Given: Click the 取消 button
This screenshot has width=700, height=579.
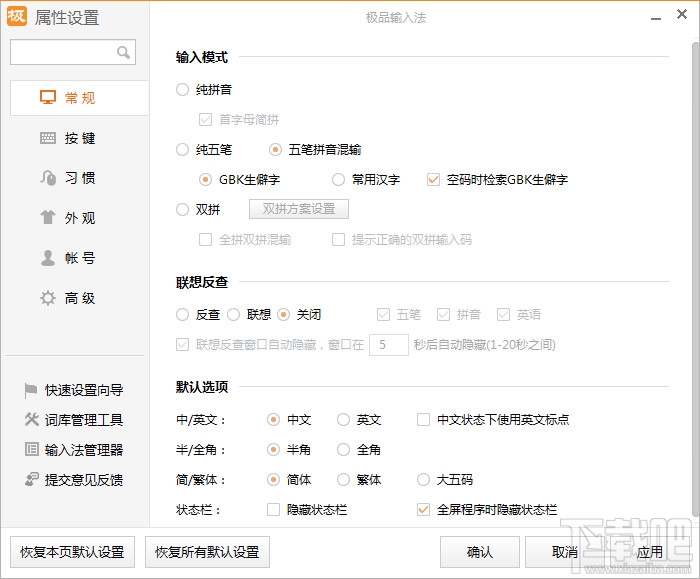Looking at the screenshot, I should tap(565, 552).
